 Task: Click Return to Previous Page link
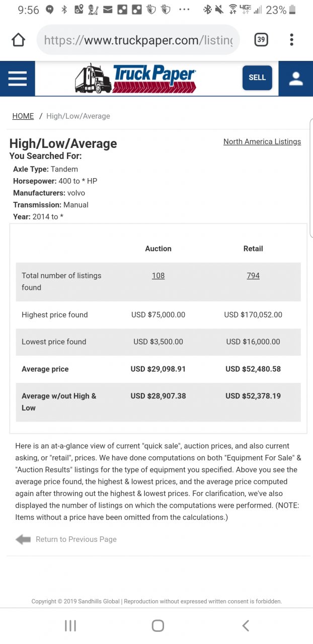76,539
